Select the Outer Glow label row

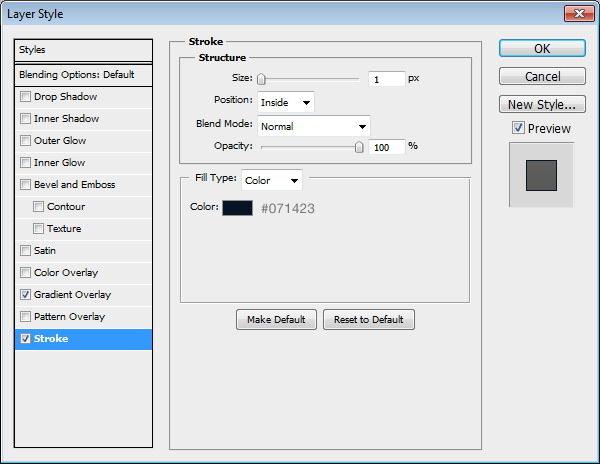pyautogui.click(x=60, y=141)
